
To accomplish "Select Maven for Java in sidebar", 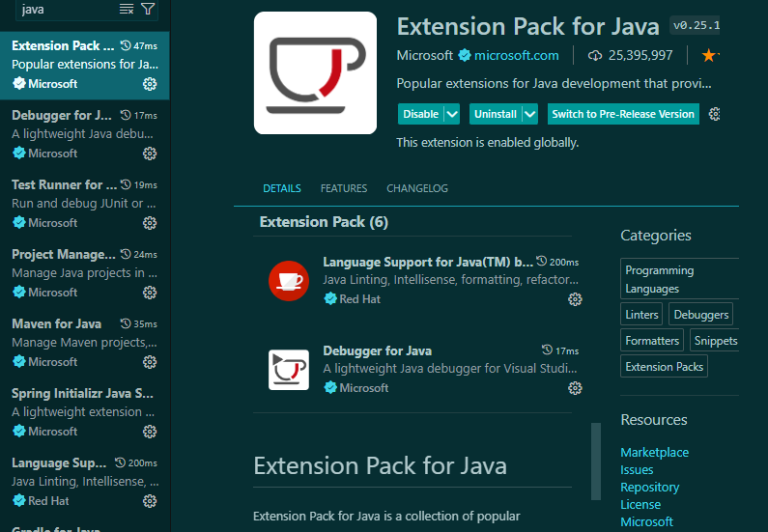I will 85,343.
